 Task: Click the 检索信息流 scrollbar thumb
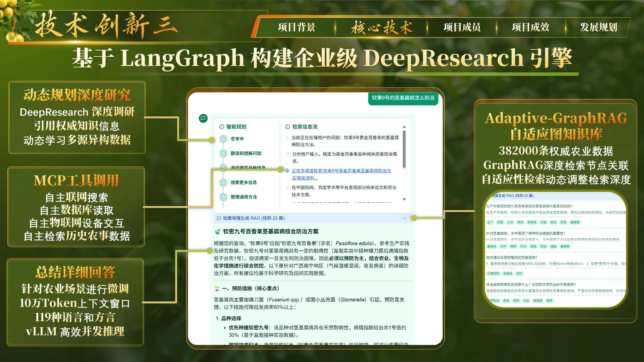click(x=404, y=149)
